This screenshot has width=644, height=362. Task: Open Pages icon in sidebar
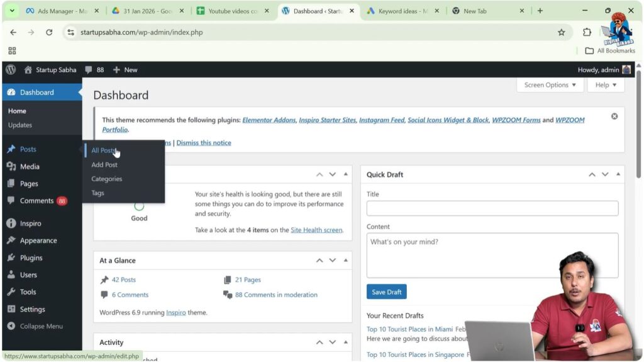coord(11,183)
